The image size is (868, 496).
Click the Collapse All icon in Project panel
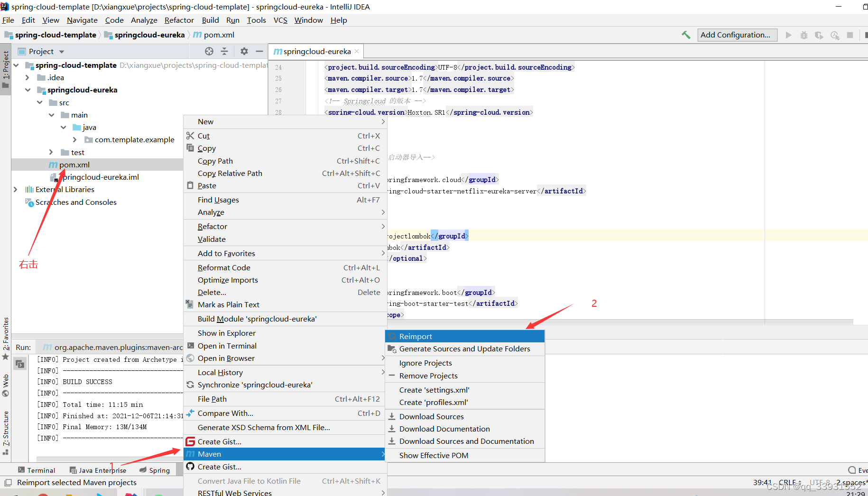224,51
